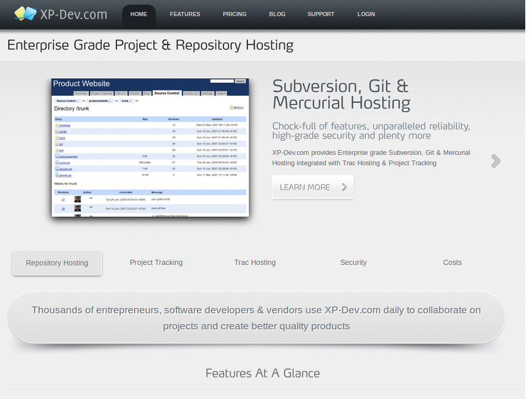The height and width of the screenshot is (399, 532).
Task: Click the Enterprise Grade Project & Repository Hosting title
Action: click(x=150, y=45)
